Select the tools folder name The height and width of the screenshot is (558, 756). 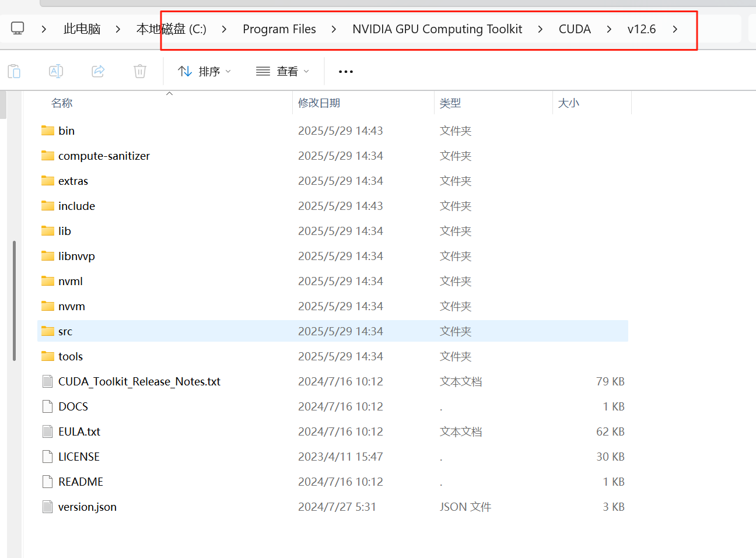71,356
